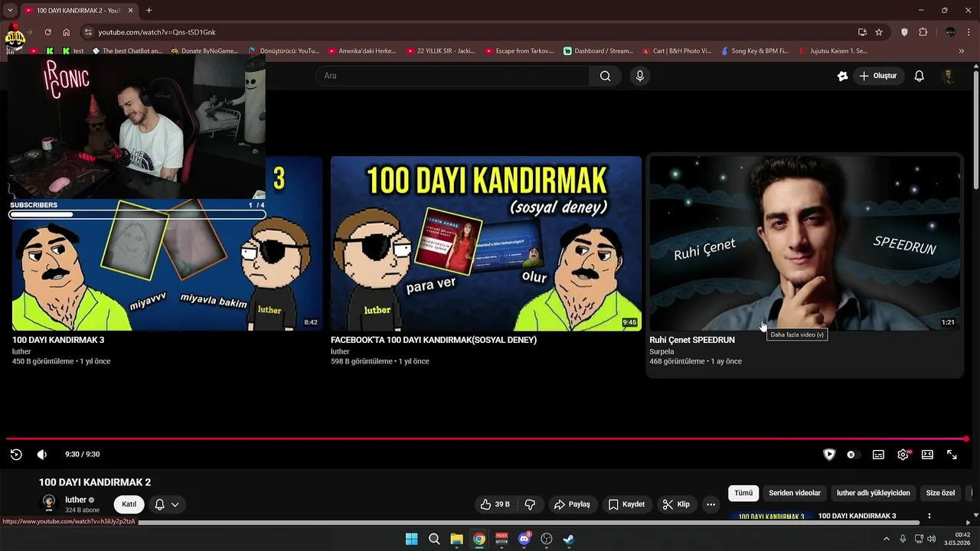Screen dimensions: 980x551
Task: Open the browser profile avatar
Action: pos(950,32)
